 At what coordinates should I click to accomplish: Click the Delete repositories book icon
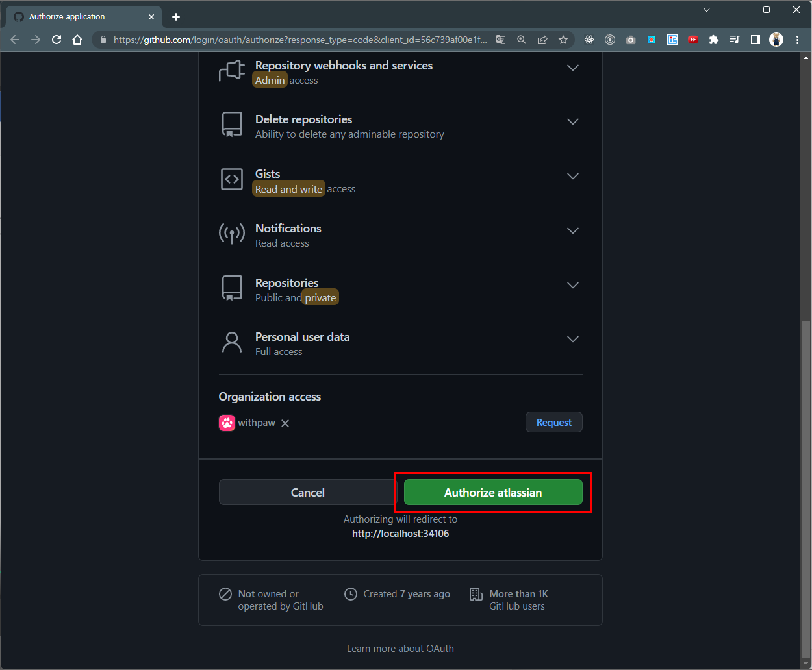(232, 125)
